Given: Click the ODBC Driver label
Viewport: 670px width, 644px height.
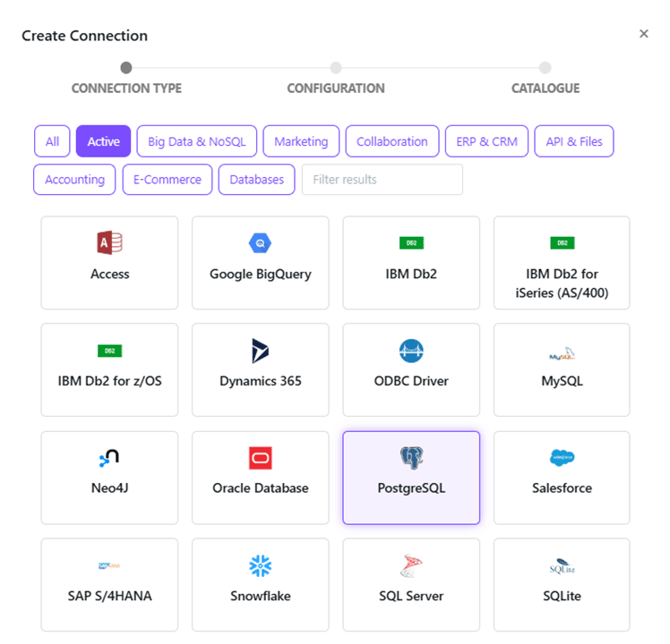Looking at the screenshot, I should click(x=411, y=381).
